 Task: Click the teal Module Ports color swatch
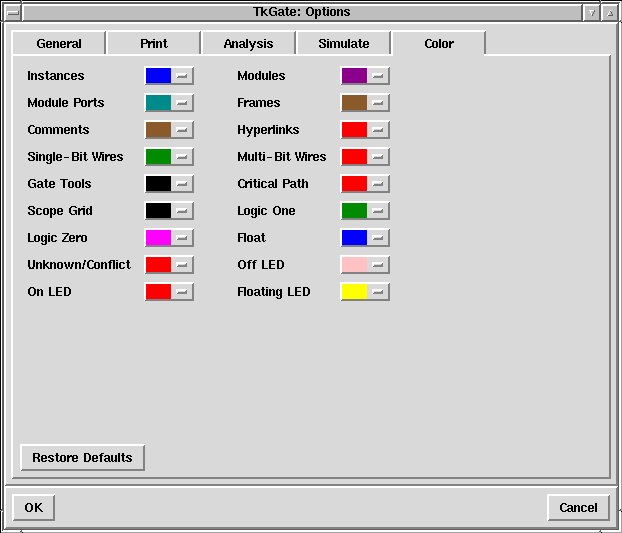[158, 103]
